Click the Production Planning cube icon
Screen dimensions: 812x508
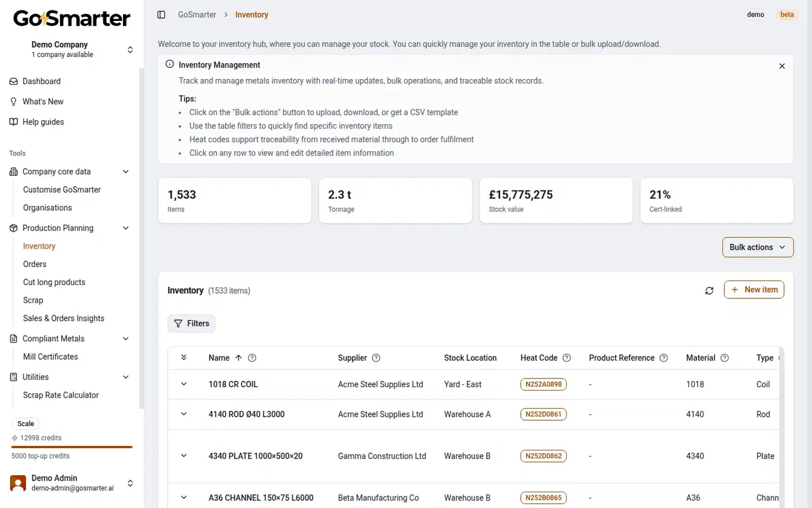pyautogui.click(x=14, y=228)
